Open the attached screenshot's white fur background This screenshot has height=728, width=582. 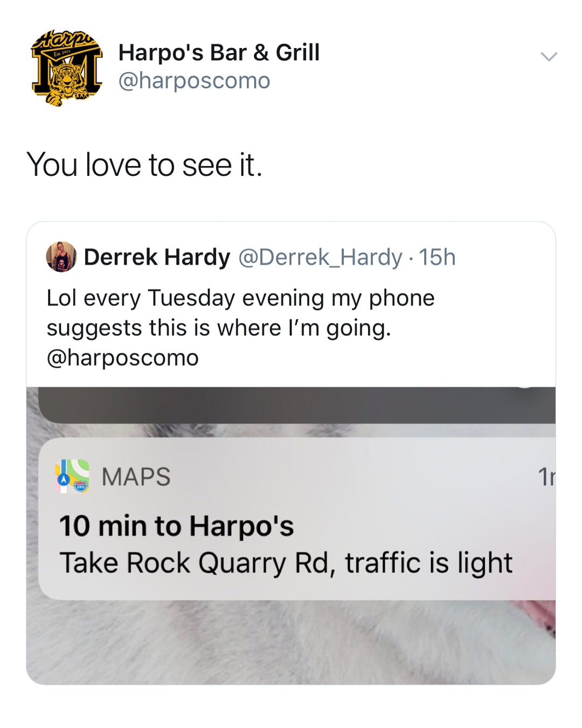216,642
